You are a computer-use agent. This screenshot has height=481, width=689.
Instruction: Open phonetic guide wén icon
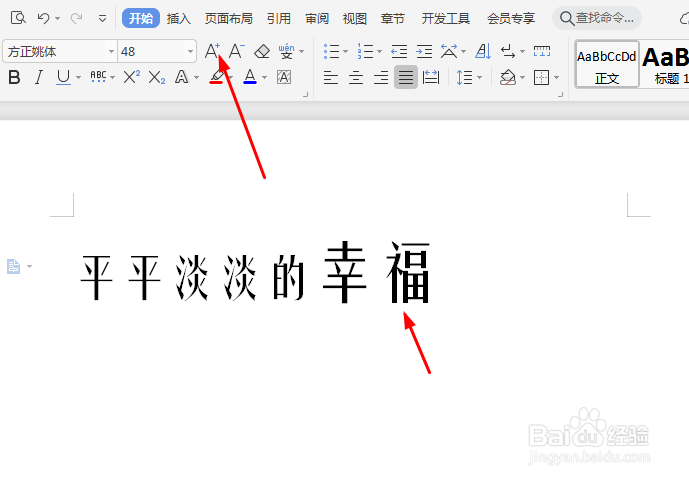286,51
